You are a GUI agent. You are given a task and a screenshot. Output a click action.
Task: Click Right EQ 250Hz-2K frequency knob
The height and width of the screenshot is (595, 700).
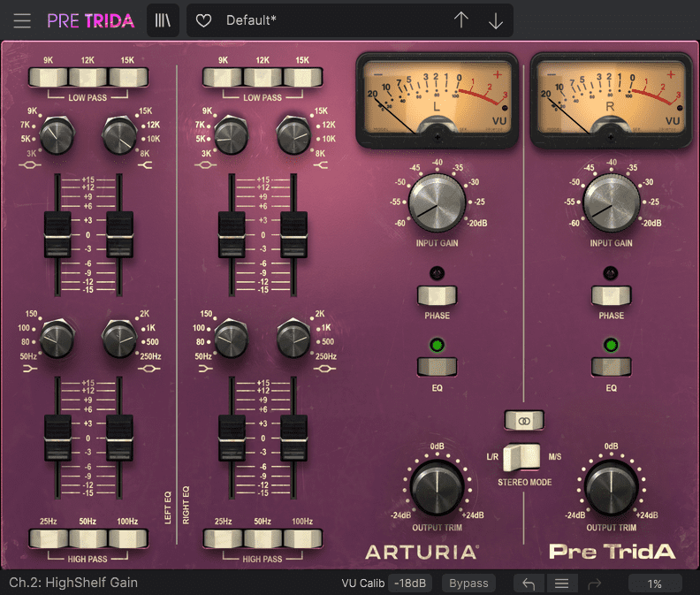pyautogui.click(x=293, y=338)
